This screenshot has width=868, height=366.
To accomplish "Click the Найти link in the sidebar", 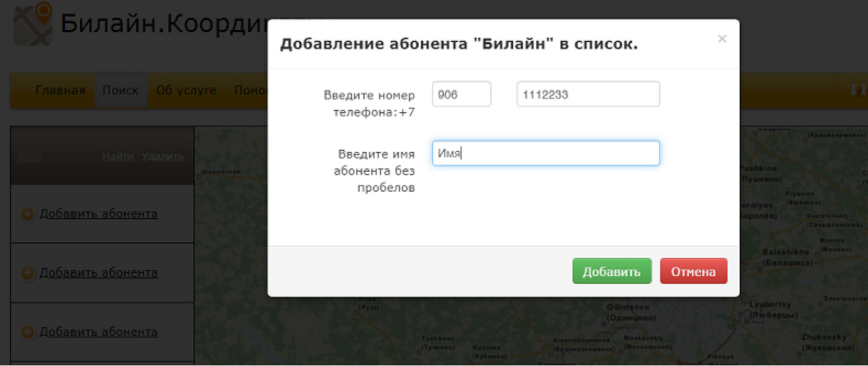I will click(117, 156).
